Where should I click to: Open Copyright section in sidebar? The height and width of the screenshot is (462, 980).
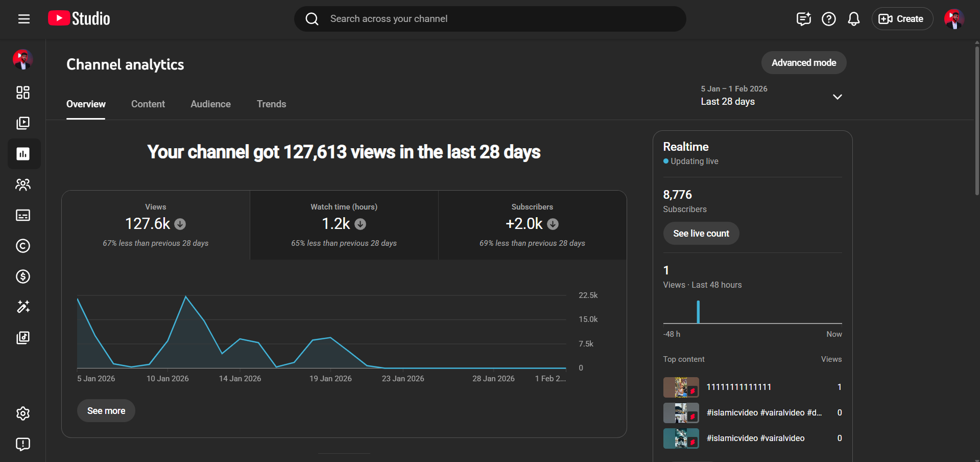coord(23,246)
